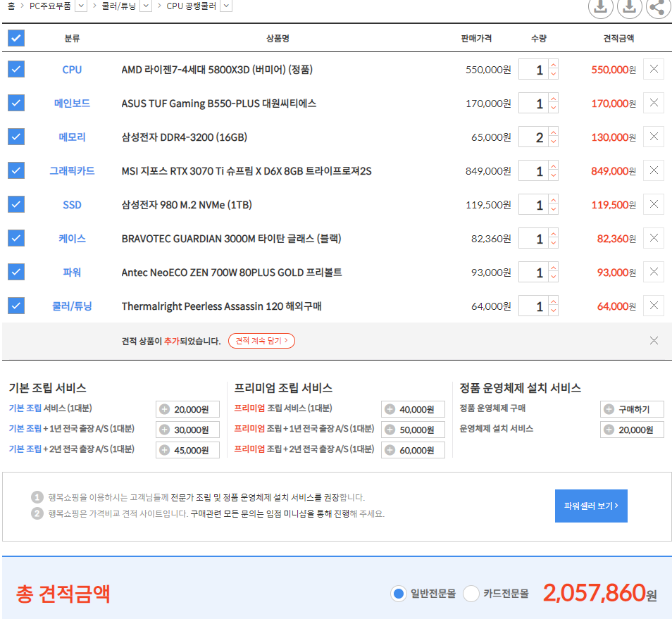Open the 케이스 category link
Image resolution: width=672 pixels, height=619 pixels.
point(72,238)
